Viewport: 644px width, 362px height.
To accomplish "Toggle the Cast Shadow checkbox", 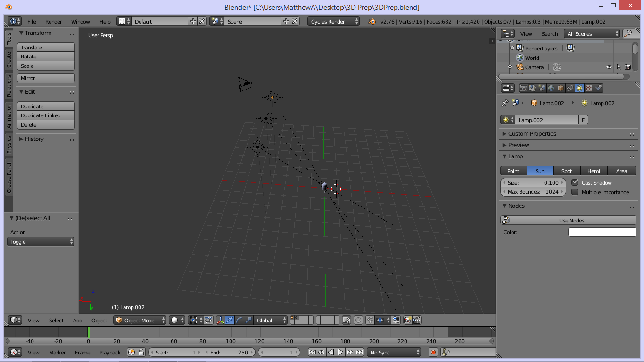I will point(575,182).
